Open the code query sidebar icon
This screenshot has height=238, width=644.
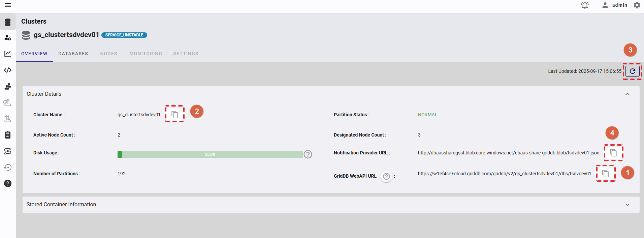pyautogui.click(x=8, y=70)
